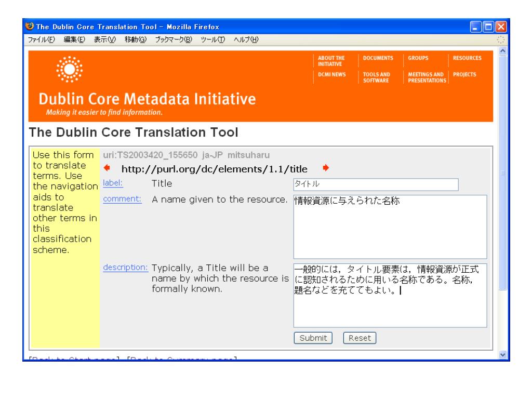This screenshot has width=532, height=399.
Task: Click the label: link
Action: click(x=113, y=183)
